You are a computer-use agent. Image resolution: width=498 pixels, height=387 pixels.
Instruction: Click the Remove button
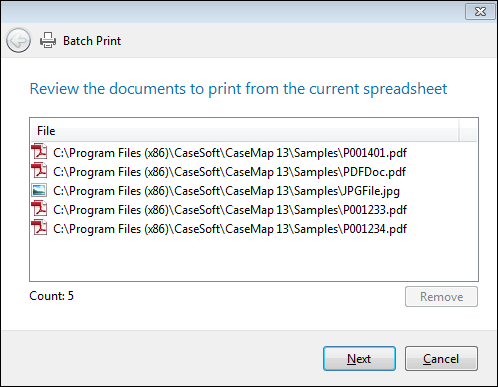pyautogui.click(x=441, y=297)
